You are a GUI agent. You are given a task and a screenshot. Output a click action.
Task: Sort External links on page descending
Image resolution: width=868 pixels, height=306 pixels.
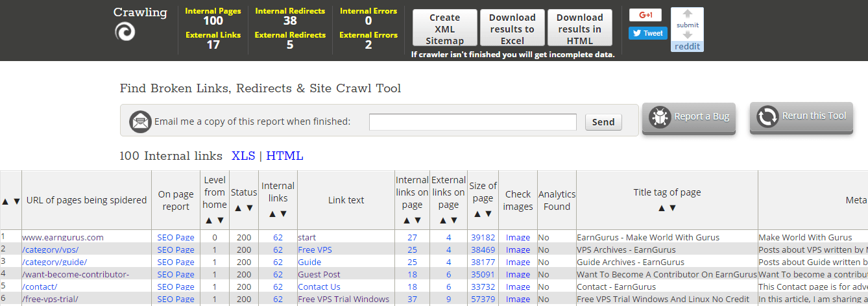(454, 220)
